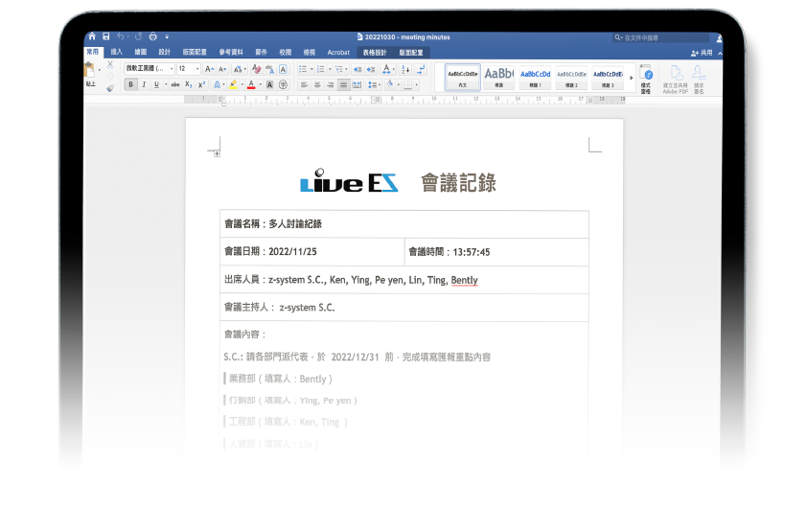
Task: Open the 檢視 ribbon tab
Action: tap(310, 52)
